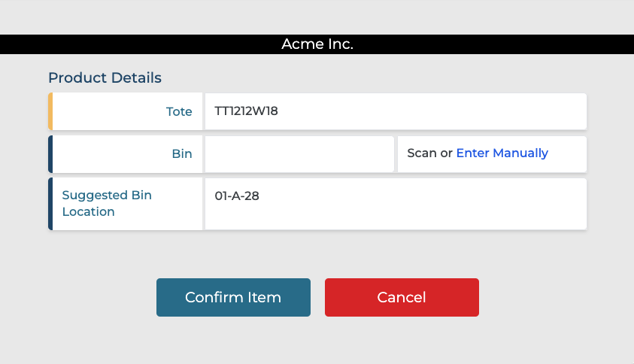Screen dimensions: 634x364
Task: Focus the empty Bin input field
Action: point(299,154)
